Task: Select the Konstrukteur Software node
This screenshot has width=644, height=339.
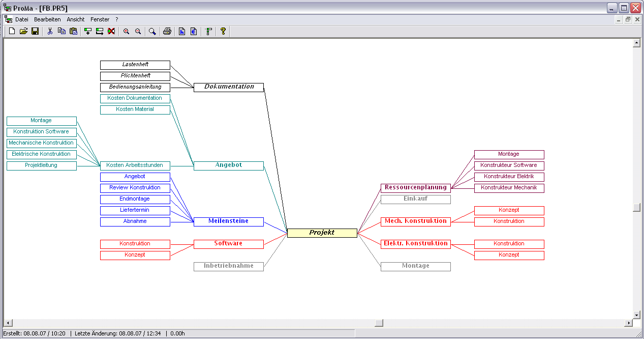Action: pyautogui.click(x=509, y=166)
